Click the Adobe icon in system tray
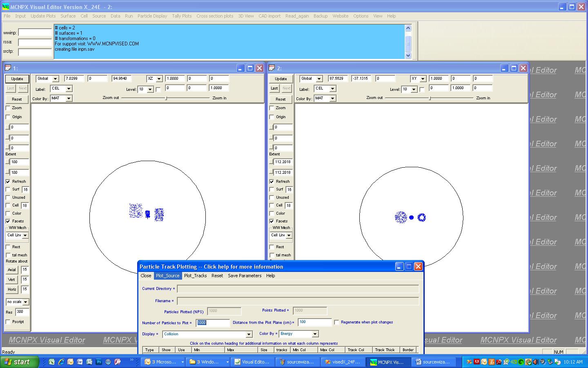This screenshot has width=588, height=368. (x=477, y=362)
